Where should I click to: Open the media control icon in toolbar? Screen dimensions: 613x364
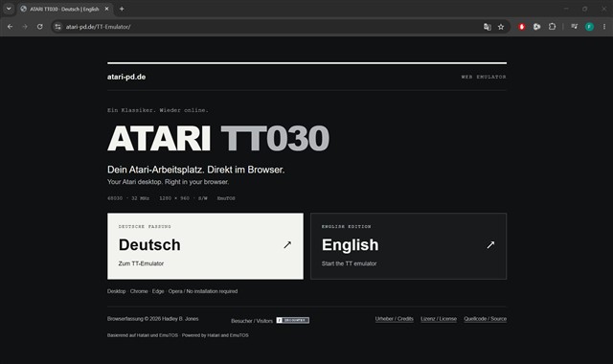coord(575,27)
